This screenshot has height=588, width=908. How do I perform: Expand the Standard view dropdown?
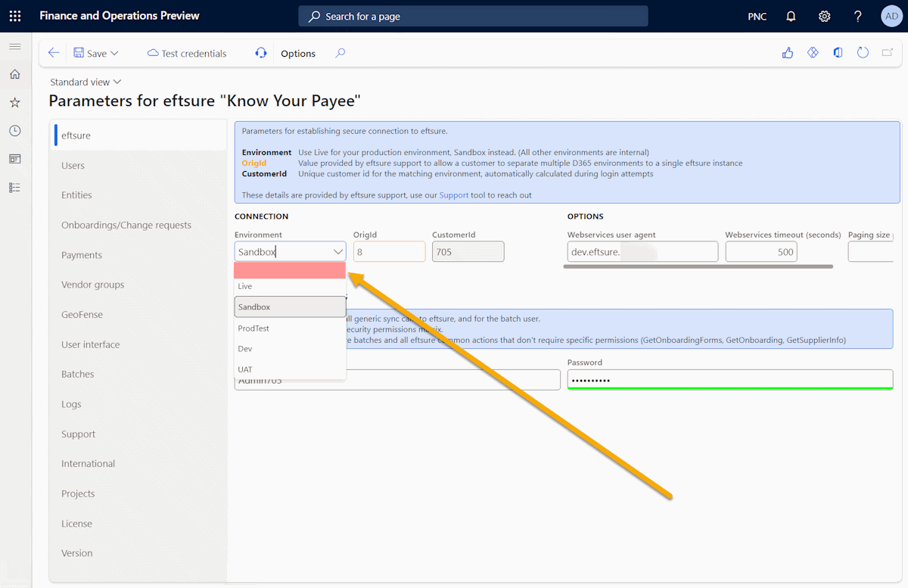86,82
